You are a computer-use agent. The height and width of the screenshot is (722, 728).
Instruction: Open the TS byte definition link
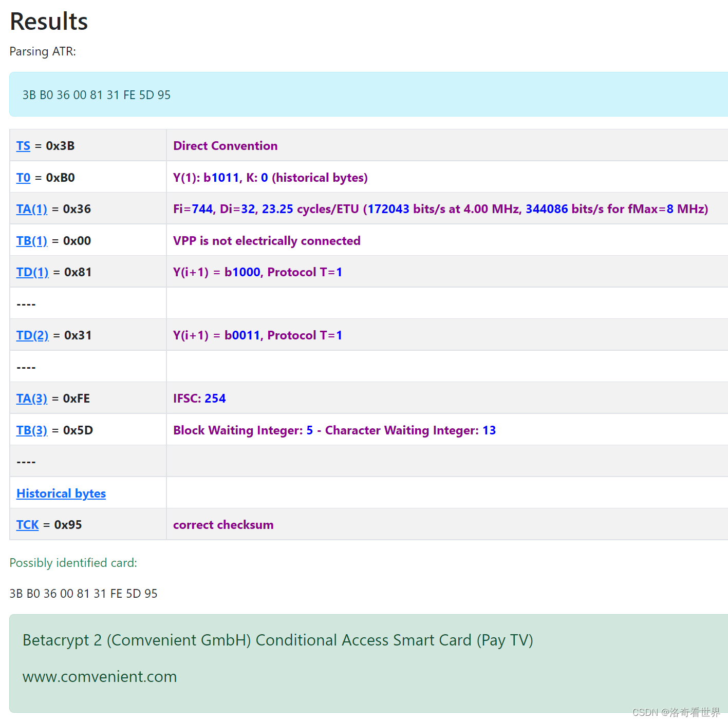coord(23,146)
